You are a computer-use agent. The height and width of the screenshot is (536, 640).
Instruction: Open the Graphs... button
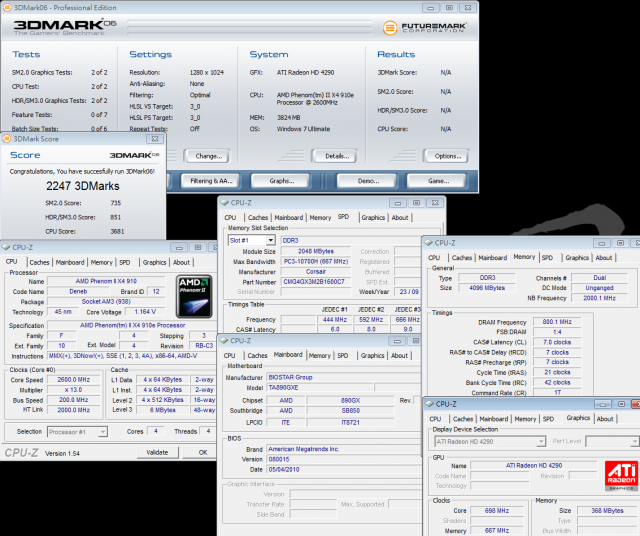(x=280, y=180)
